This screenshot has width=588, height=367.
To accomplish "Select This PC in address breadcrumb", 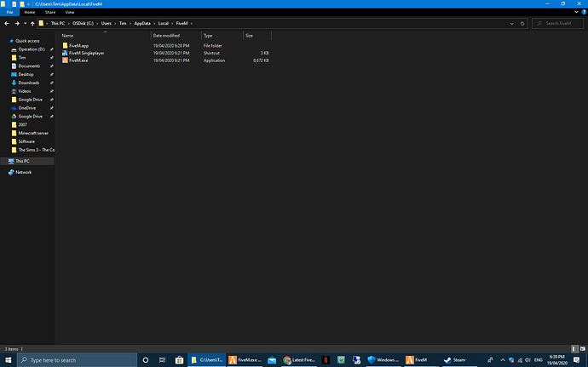I will click(x=58, y=23).
